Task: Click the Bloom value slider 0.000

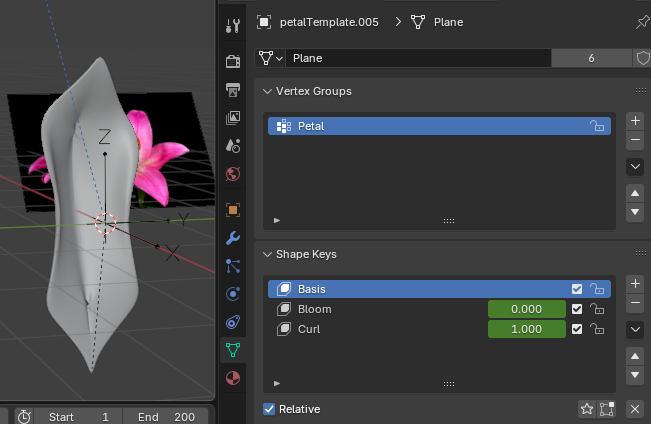Action: (526, 309)
